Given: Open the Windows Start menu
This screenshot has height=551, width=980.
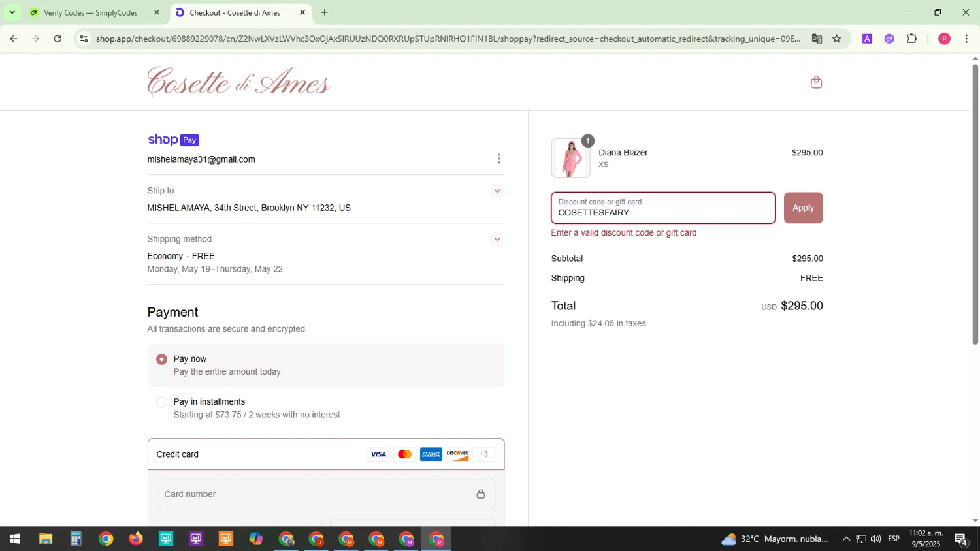Looking at the screenshot, I should pyautogui.click(x=14, y=539).
